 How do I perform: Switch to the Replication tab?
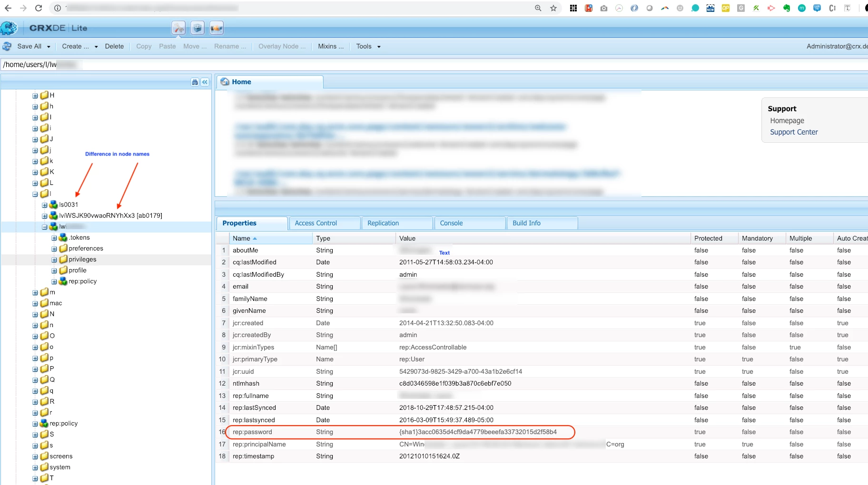pyautogui.click(x=397, y=223)
